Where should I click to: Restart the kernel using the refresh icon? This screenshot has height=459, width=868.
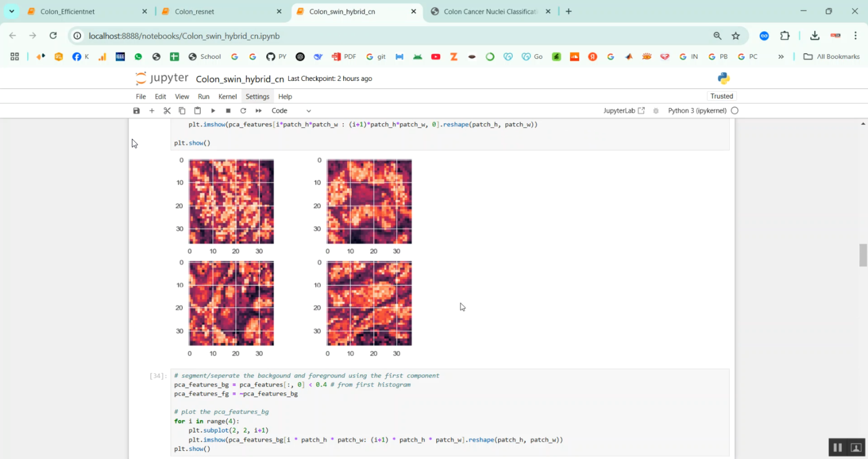tap(243, 110)
